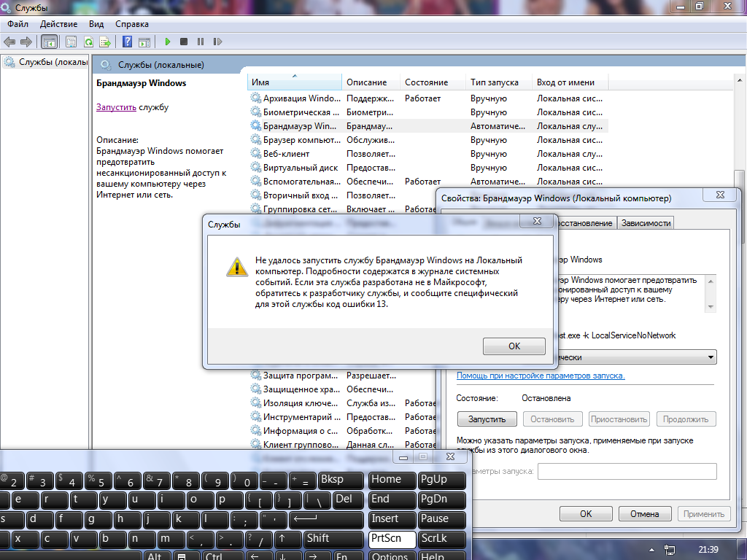Show hidden tray icons arrow
Screen dimensions: 747x560
tap(651, 550)
